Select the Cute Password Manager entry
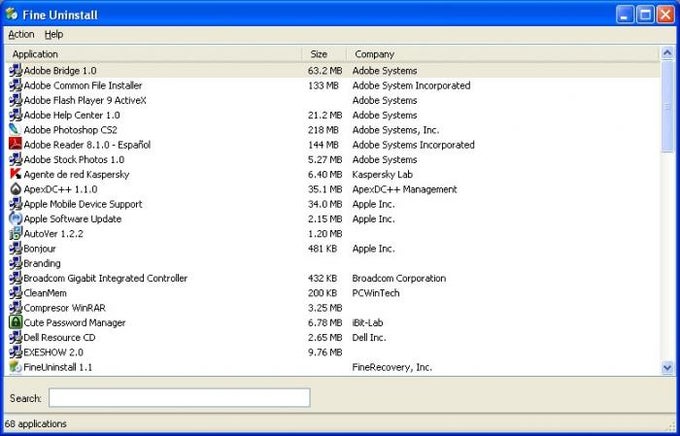 [x=75, y=322]
